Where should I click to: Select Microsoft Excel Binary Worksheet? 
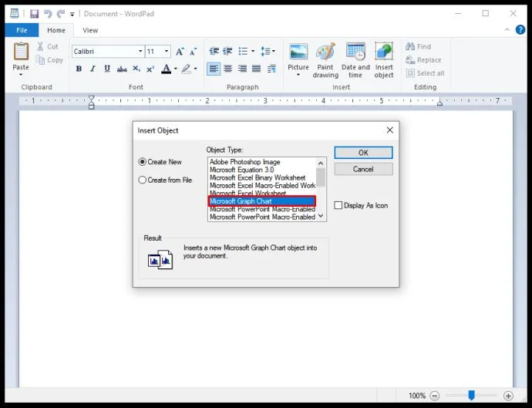pos(258,177)
